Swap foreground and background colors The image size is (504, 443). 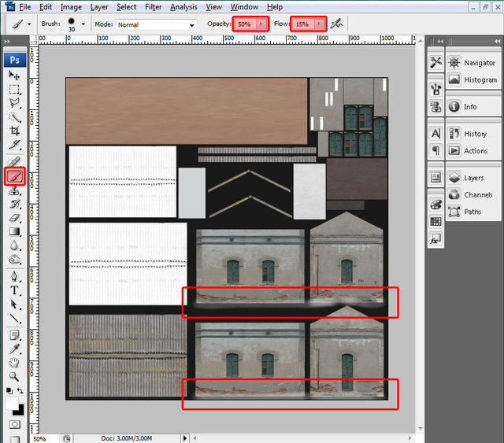(21, 390)
